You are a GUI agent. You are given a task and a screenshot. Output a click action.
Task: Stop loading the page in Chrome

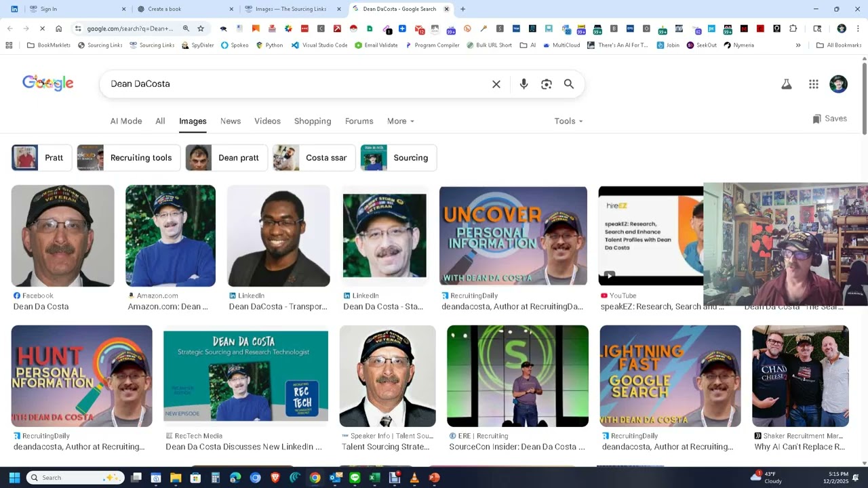(x=42, y=28)
